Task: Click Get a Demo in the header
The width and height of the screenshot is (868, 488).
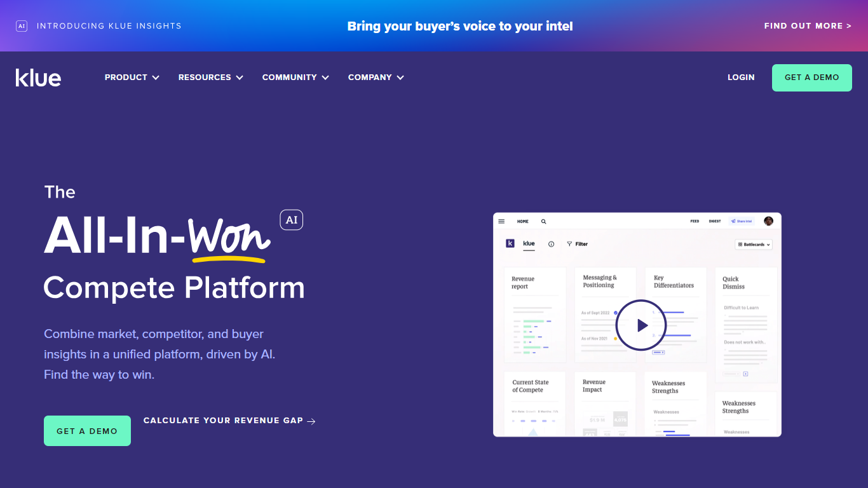Action: (812, 78)
